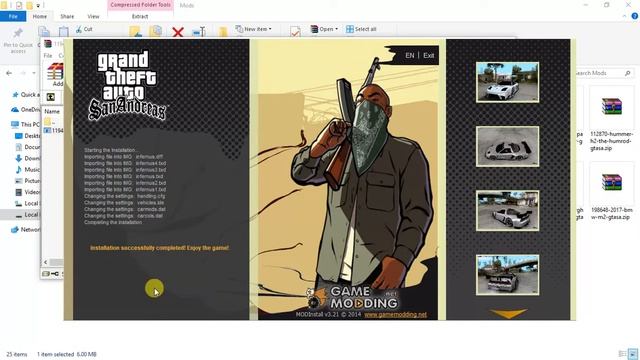The width and height of the screenshot is (640, 360).
Task: Click Properties checkmark icon
Action: click(295, 32)
